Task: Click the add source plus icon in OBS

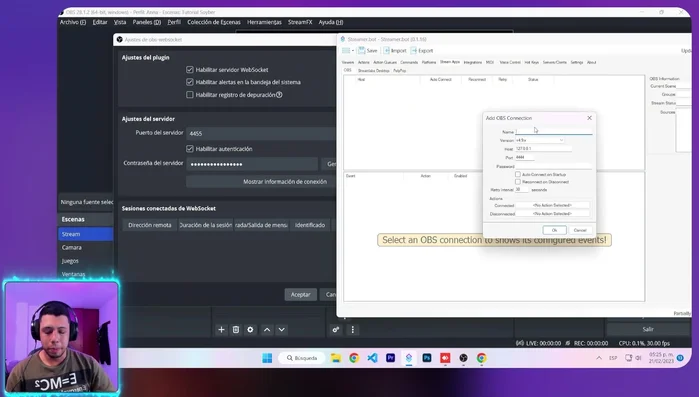Action: click(221, 330)
